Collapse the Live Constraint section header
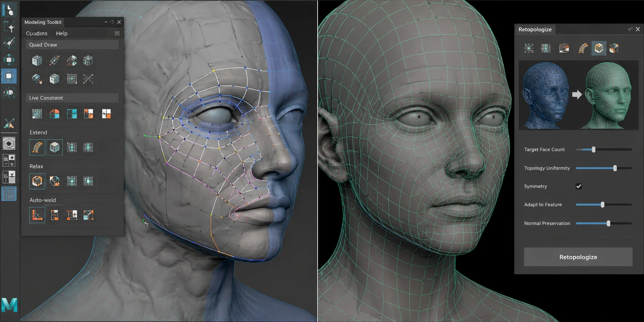The width and height of the screenshot is (644, 322). [x=72, y=98]
